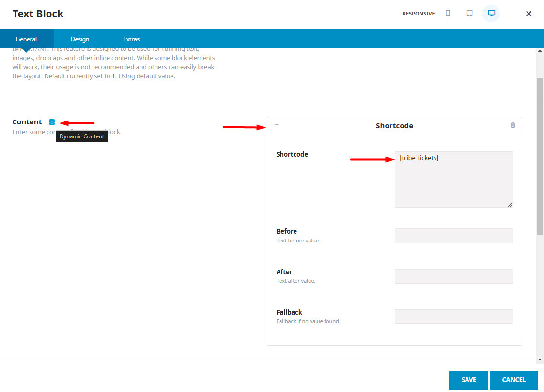This screenshot has width=544, height=392.
Task: Switch to the Design tab
Action: (79, 39)
